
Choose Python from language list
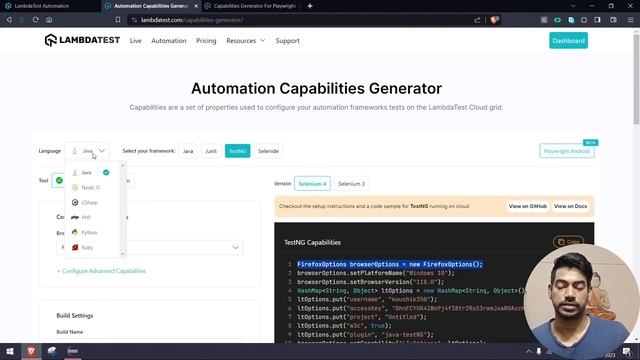(x=89, y=232)
